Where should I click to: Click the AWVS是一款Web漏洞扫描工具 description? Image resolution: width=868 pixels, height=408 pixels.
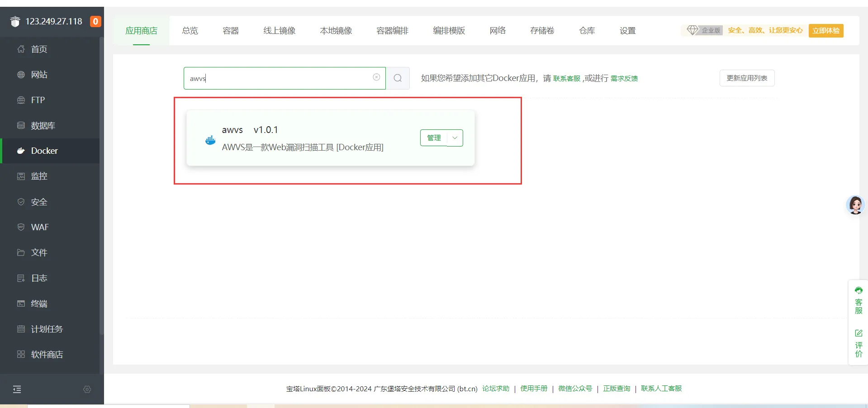point(303,147)
